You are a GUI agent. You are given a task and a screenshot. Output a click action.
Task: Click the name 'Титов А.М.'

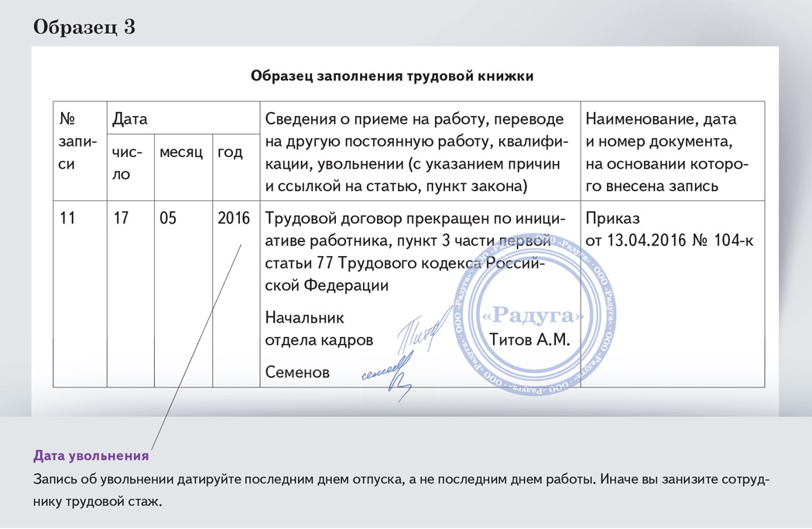coord(529,340)
